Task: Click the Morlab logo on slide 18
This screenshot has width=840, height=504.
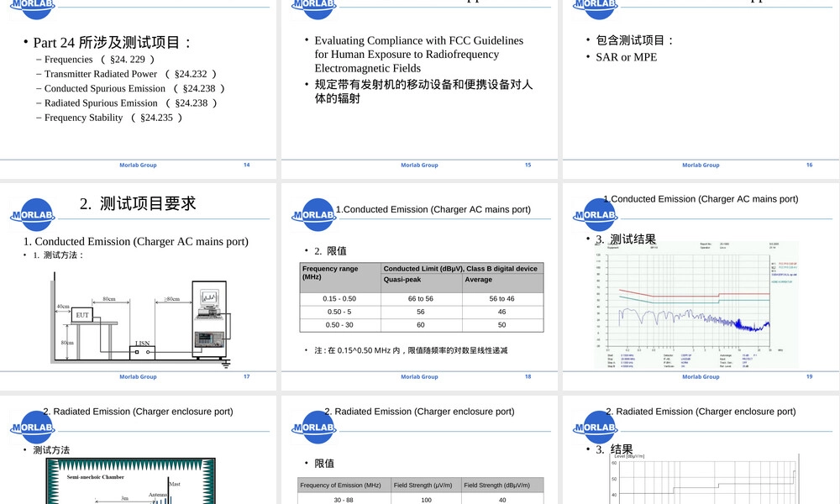Action: (x=314, y=215)
